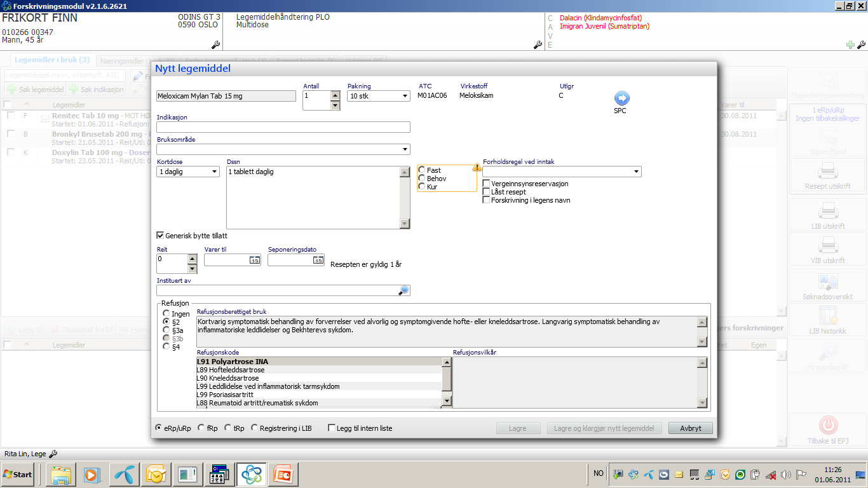Click Lagre og klargjør nytt legemiddel
The image size is (868, 488).
tap(604, 428)
